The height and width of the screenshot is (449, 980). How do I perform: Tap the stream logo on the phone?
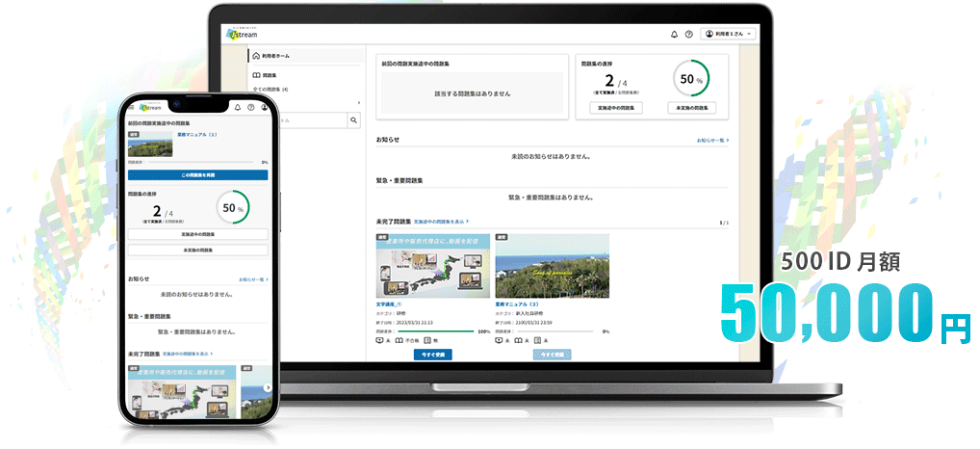click(x=150, y=106)
